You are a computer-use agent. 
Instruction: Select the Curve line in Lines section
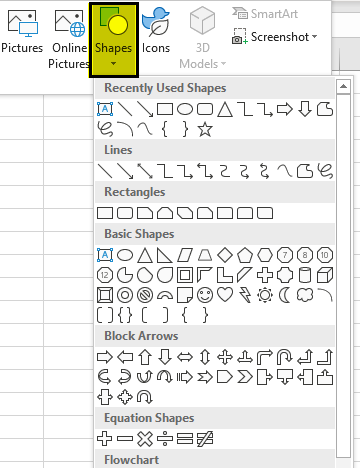pos(285,171)
